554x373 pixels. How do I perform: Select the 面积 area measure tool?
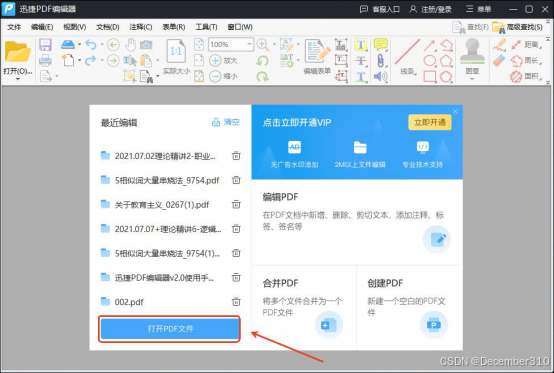click(526, 76)
